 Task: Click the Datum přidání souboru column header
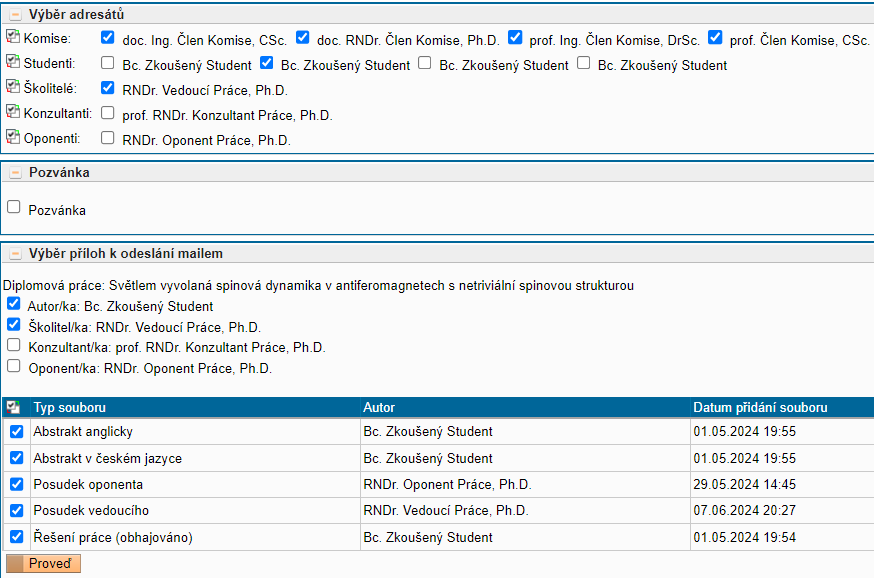(760, 408)
